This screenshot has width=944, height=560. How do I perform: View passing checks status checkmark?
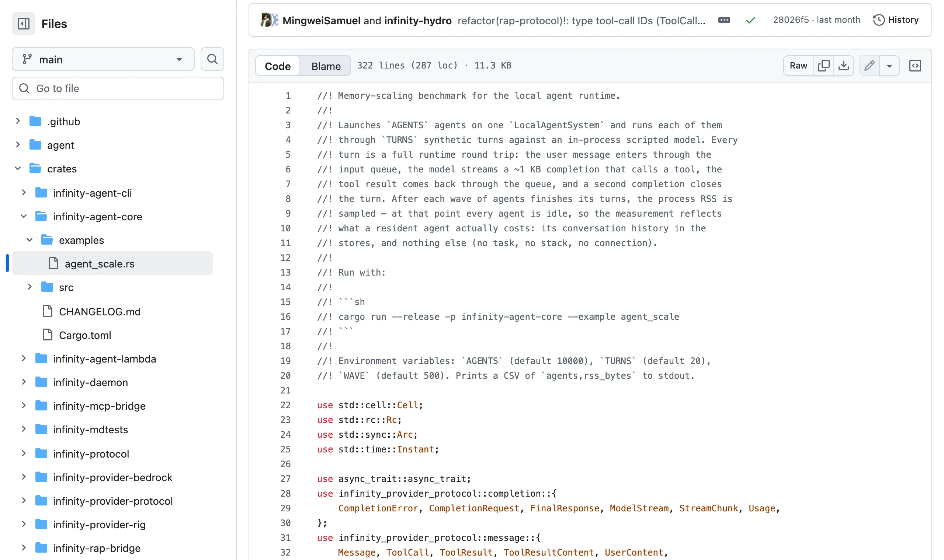[751, 20]
